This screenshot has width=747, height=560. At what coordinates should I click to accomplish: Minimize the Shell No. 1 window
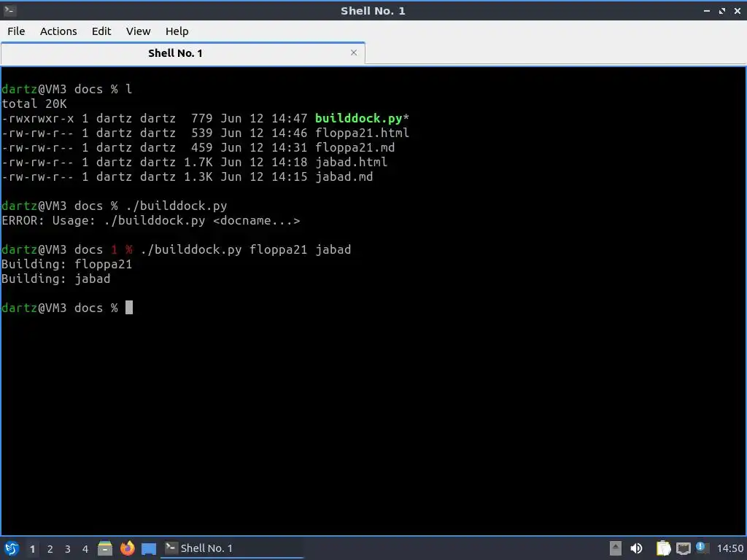[706, 10]
